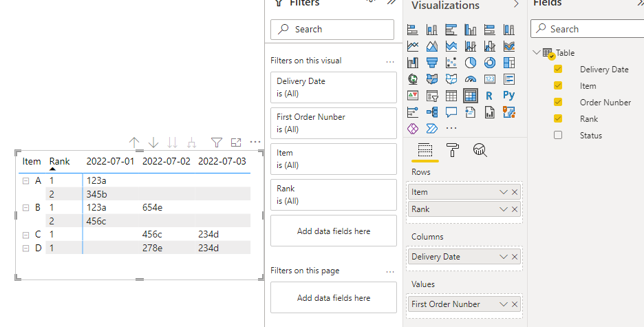644x327 pixels.
Task: Select the gauge visualization
Action: click(x=470, y=79)
